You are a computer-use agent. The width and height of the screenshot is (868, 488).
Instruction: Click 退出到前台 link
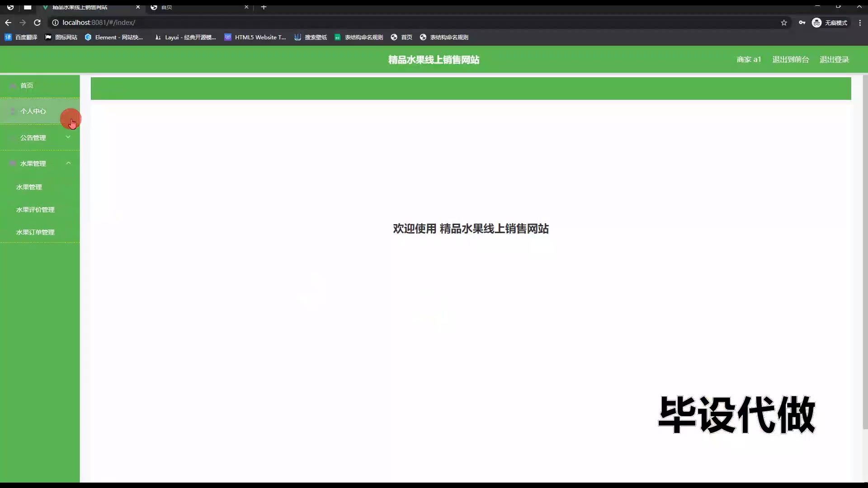(x=790, y=60)
